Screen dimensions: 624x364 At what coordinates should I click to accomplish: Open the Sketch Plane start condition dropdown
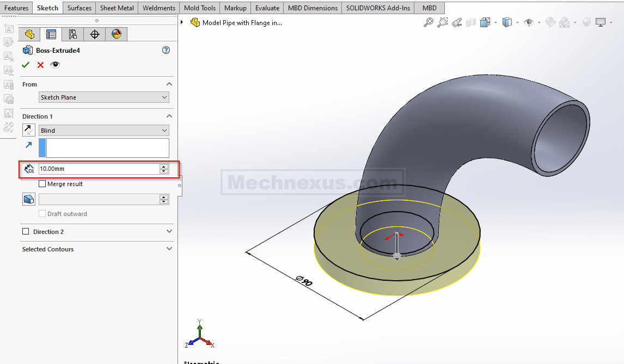point(103,97)
